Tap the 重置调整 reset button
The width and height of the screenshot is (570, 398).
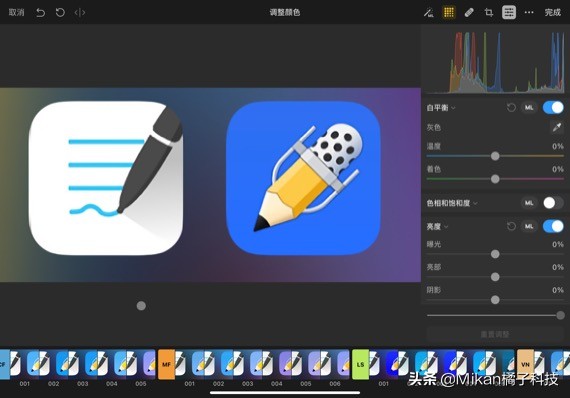click(x=495, y=334)
